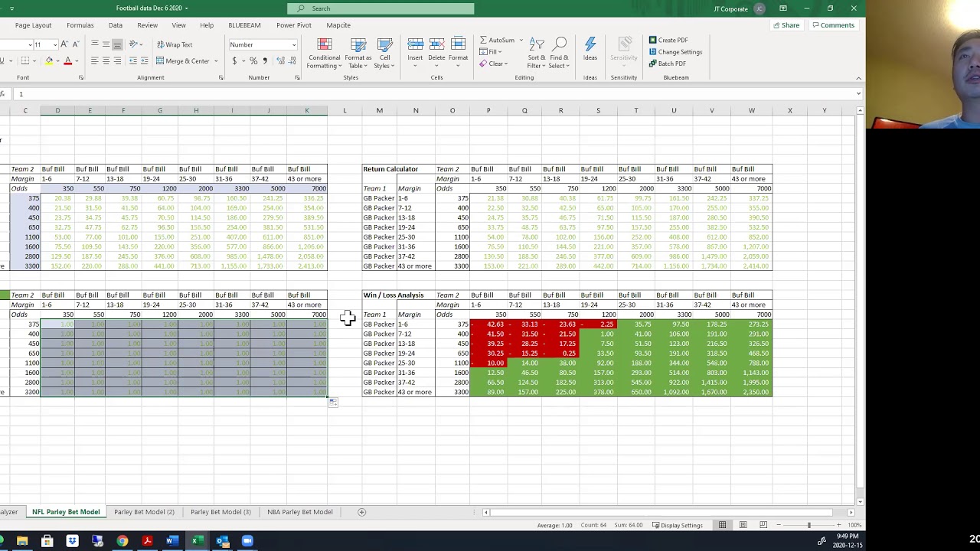Switch to Page Break Preview in status bar

tap(763, 525)
